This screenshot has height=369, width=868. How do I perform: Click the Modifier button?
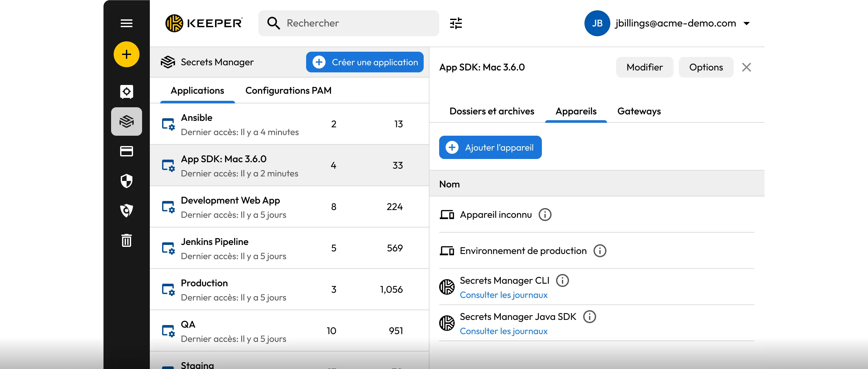645,67
